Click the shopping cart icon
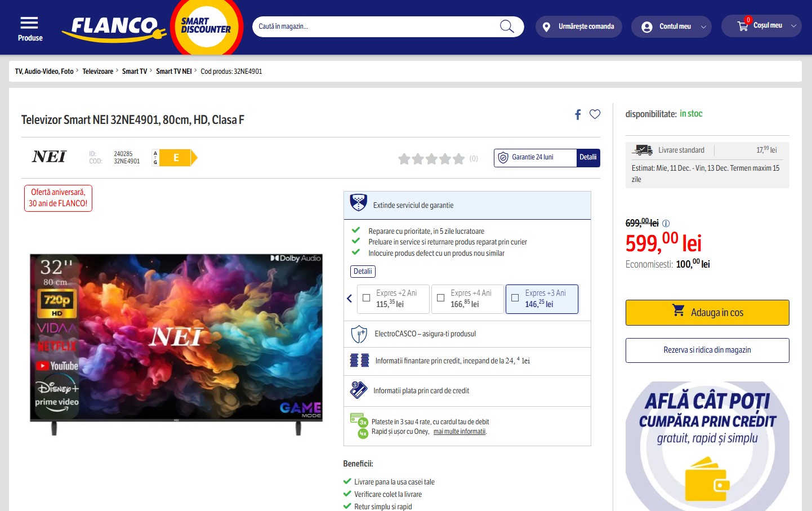 click(743, 25)
